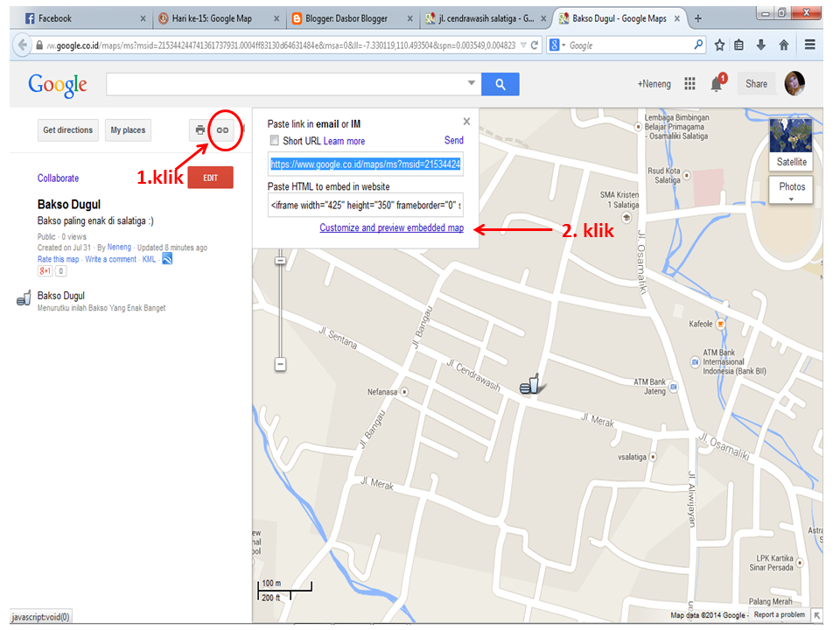
Task: Toggle the Short URL checkbox
Action: pos(274,140)
